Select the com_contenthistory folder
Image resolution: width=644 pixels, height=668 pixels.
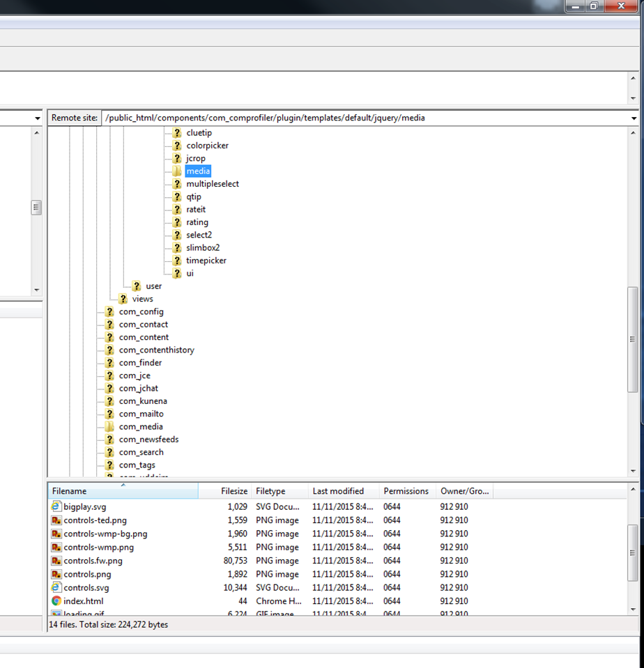click(156, 350)
